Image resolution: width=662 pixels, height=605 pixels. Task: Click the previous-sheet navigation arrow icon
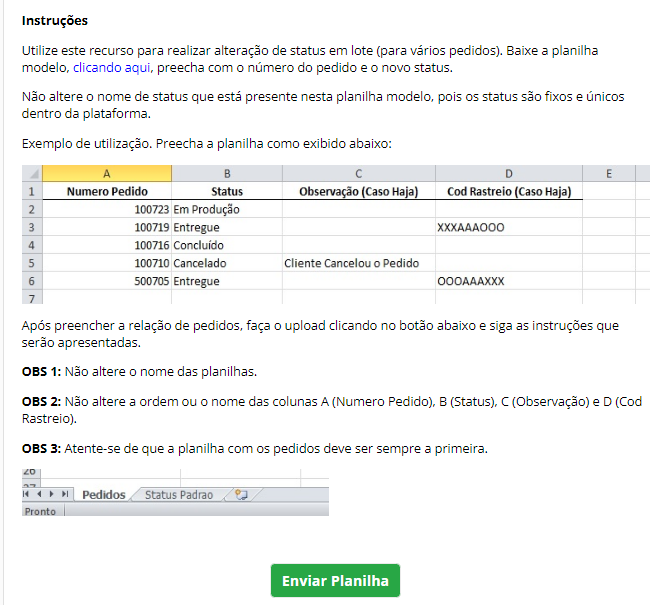[39, 494]
